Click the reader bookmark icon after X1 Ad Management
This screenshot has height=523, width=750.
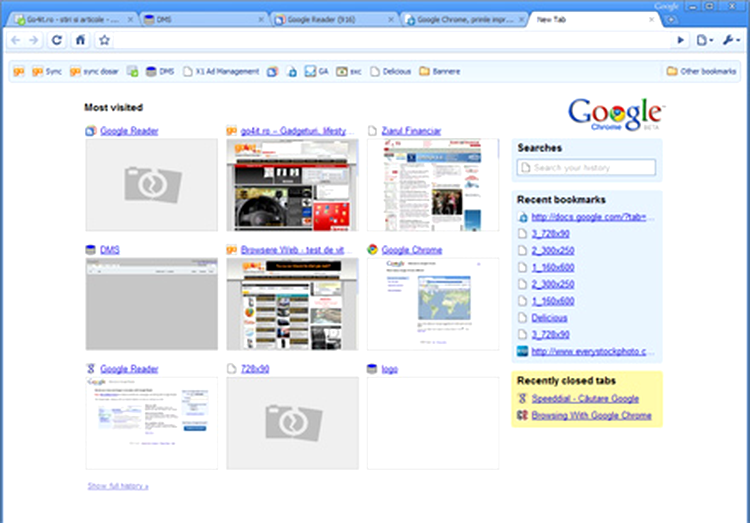[272, 71]
